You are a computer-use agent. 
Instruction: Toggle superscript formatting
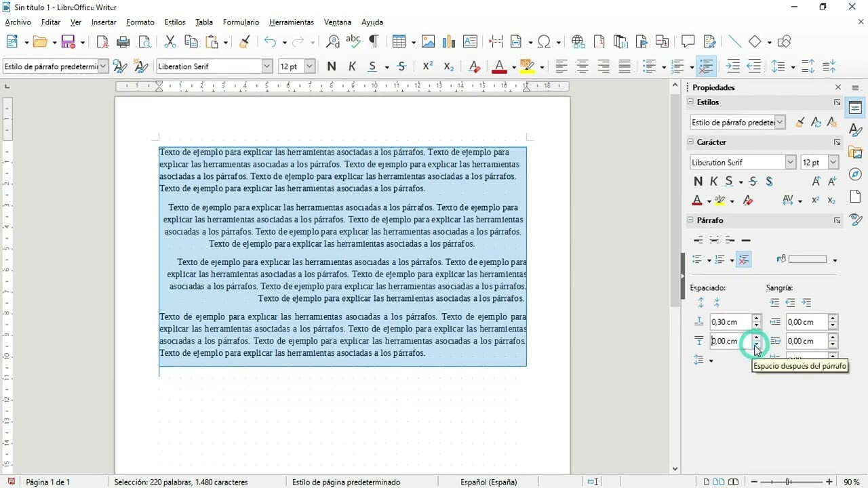point(425,66)
